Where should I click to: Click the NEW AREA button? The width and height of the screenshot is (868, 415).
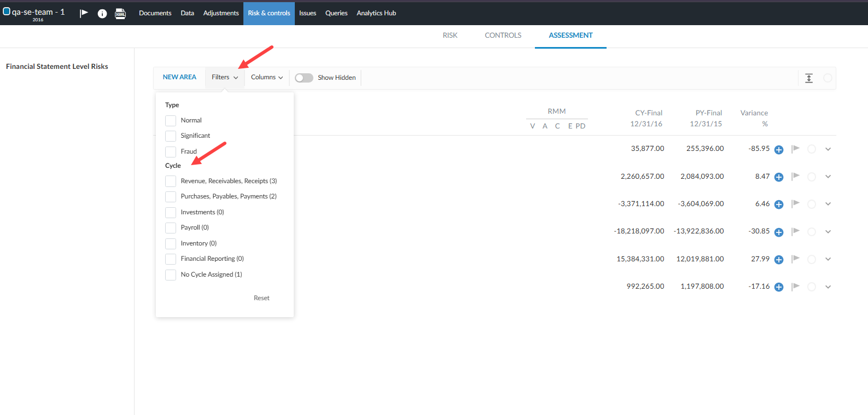pyautogui.click(x=179, y=78)
